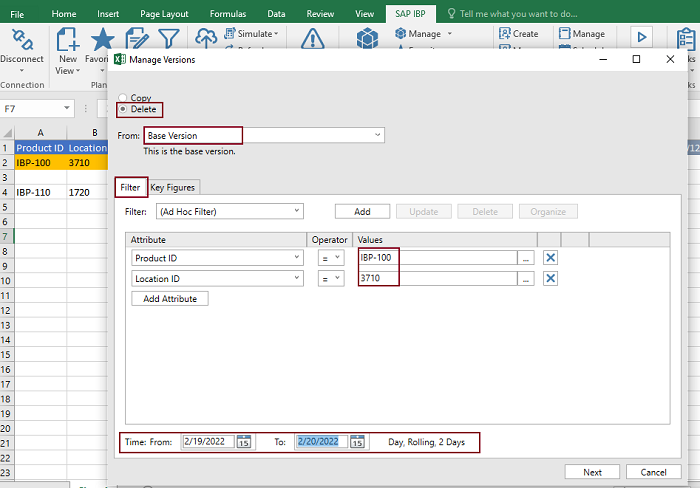Screen dimensions: 700x488
Task: Open the New View icon
Action: pyautogui.click(x=68, y=39)
